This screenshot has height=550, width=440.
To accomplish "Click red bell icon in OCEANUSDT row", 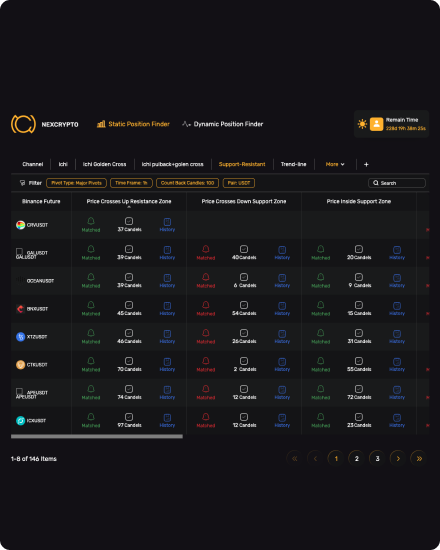I will tap(206, 277).
